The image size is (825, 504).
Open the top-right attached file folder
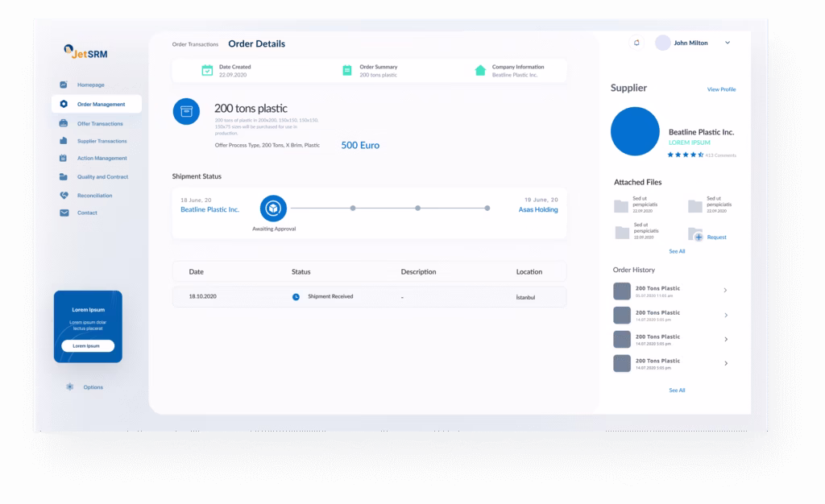click(695, 205)
